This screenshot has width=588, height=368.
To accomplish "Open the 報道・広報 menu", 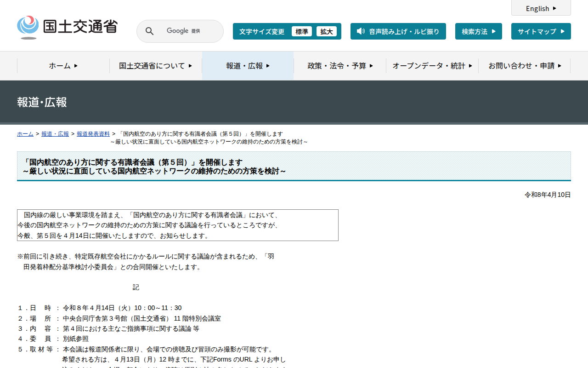I will tap(248, 66).
